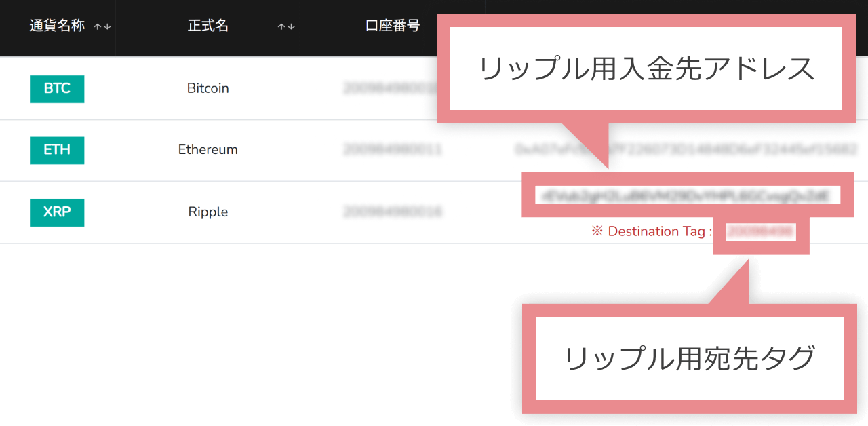Select the Bitcoin name cell
868x426 pixels.
pyautogui.click(x=208, y=89)
